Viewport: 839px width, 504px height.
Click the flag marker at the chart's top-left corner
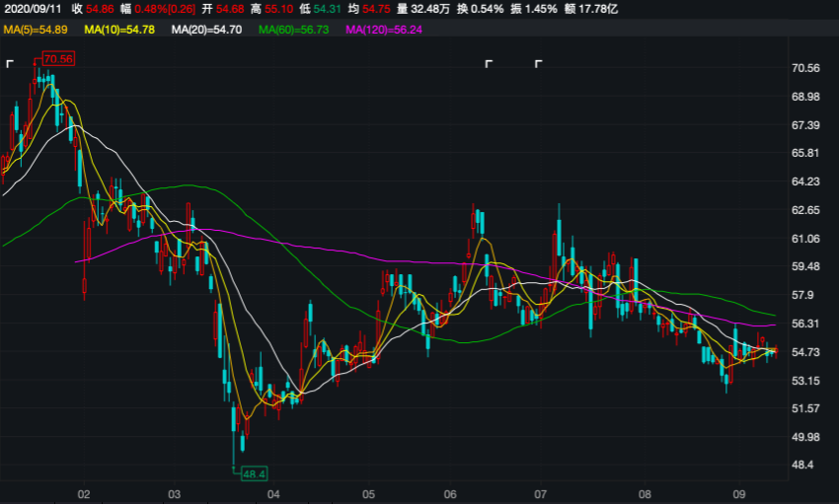click(x=9, y=64)
